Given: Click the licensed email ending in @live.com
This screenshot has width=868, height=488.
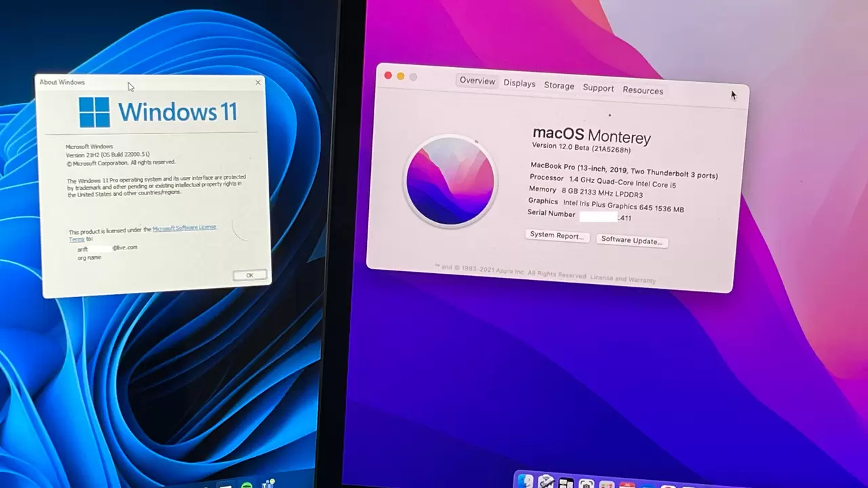Looking at the screenshot, I should coord(107,248).
